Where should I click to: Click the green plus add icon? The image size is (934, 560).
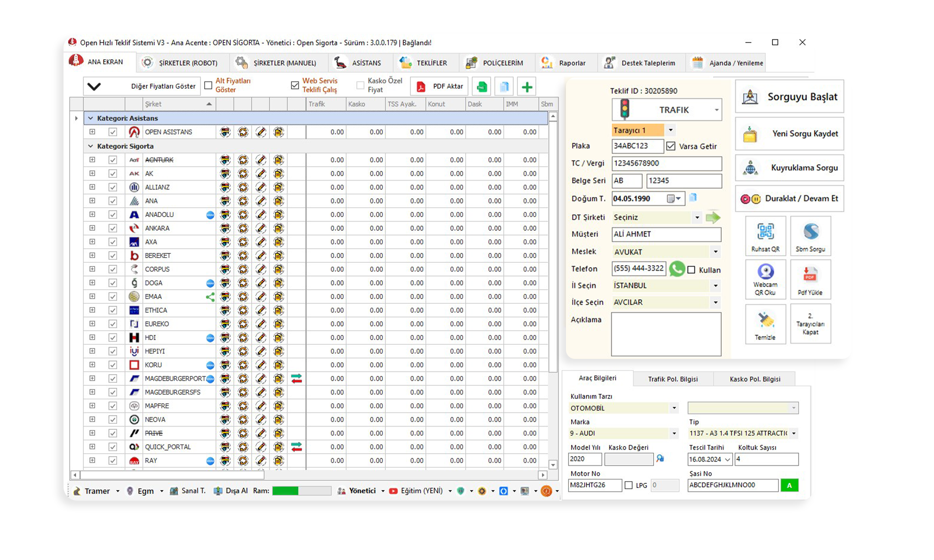[527, 87]
